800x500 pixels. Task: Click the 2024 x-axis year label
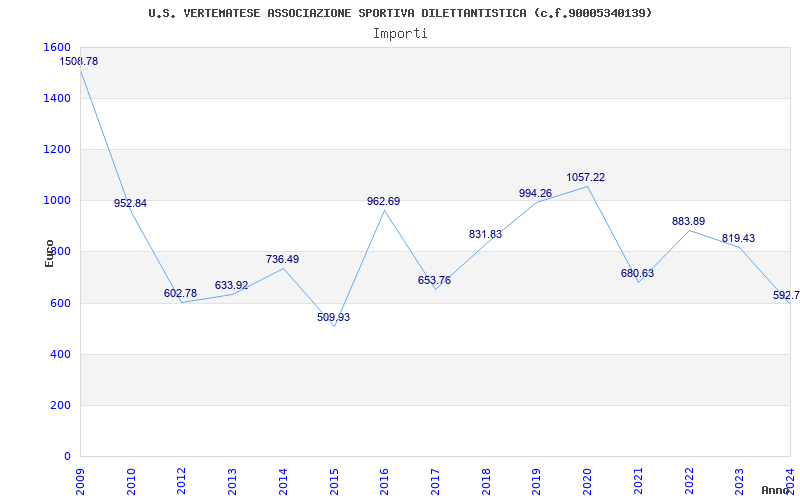click(790, 481)
